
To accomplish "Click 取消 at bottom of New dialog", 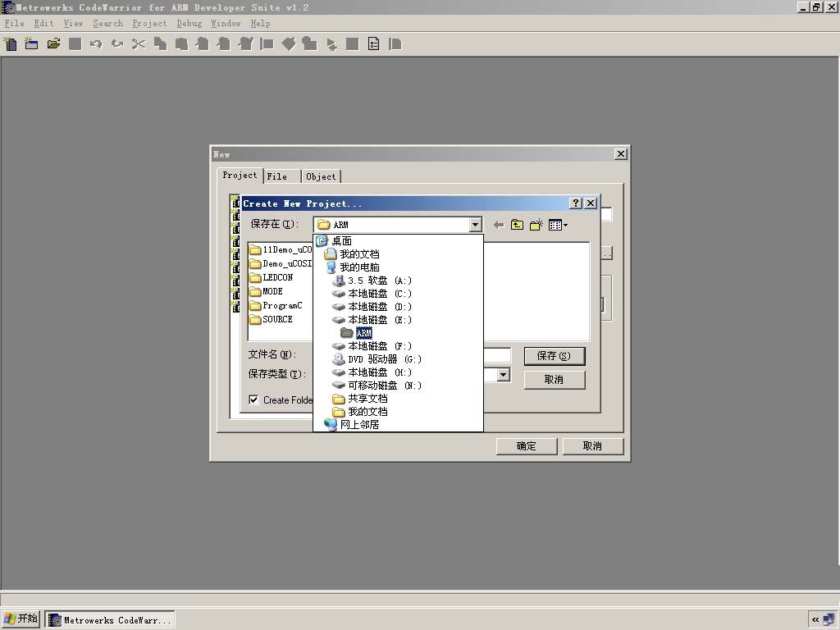I will 592,445.
